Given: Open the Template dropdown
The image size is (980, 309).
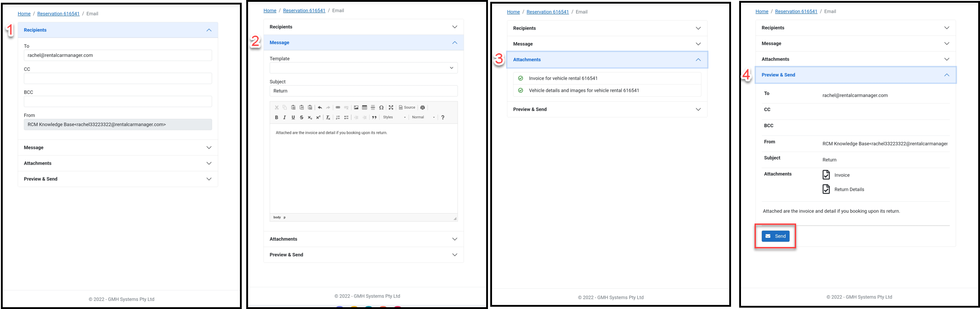Looking at the screenshot, I should point(363,68).
